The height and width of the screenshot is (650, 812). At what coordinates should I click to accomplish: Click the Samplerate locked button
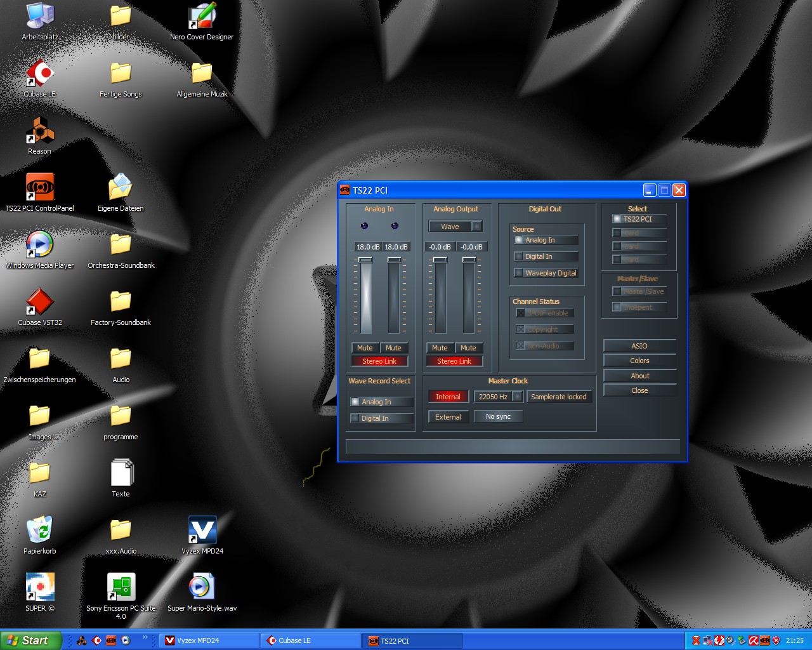click(x=559, y=397)
